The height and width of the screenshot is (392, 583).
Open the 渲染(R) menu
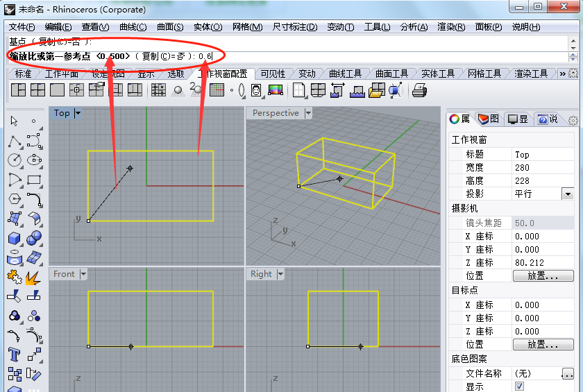[x=451, y=27]
